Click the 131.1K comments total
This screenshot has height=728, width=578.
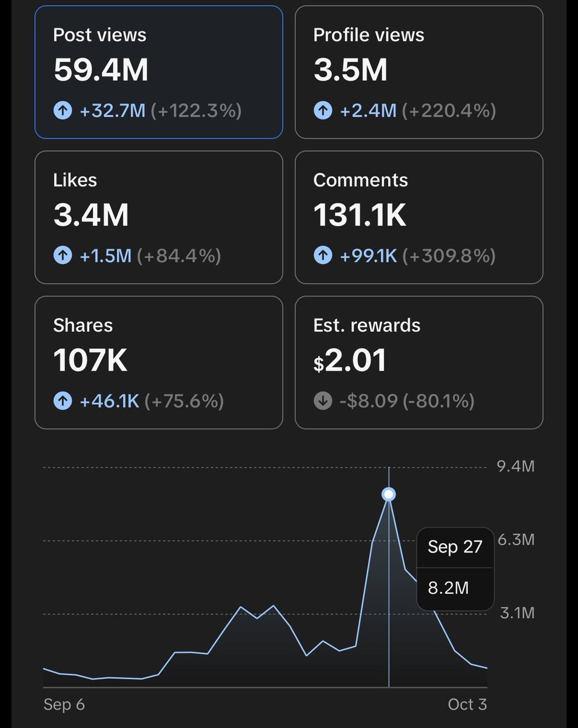pyautogui.click(x=360, y=215)
